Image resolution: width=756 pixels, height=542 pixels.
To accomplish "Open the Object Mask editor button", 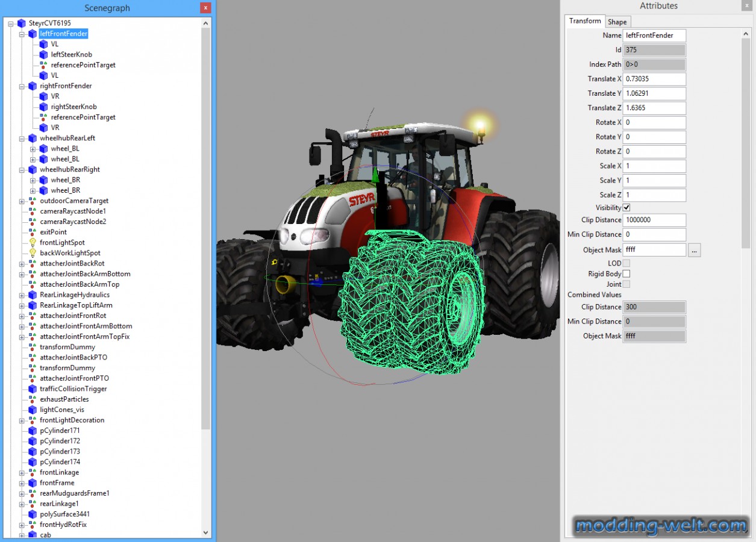I will coord(695,250).
